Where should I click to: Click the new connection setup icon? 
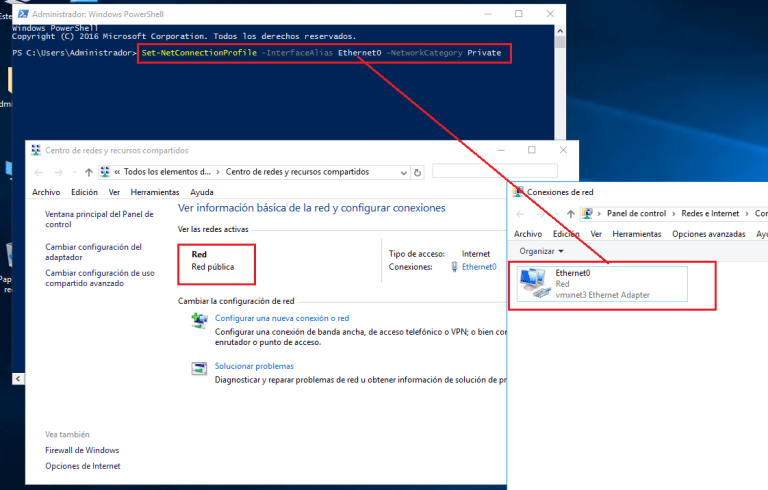click(x=199, y=320)
